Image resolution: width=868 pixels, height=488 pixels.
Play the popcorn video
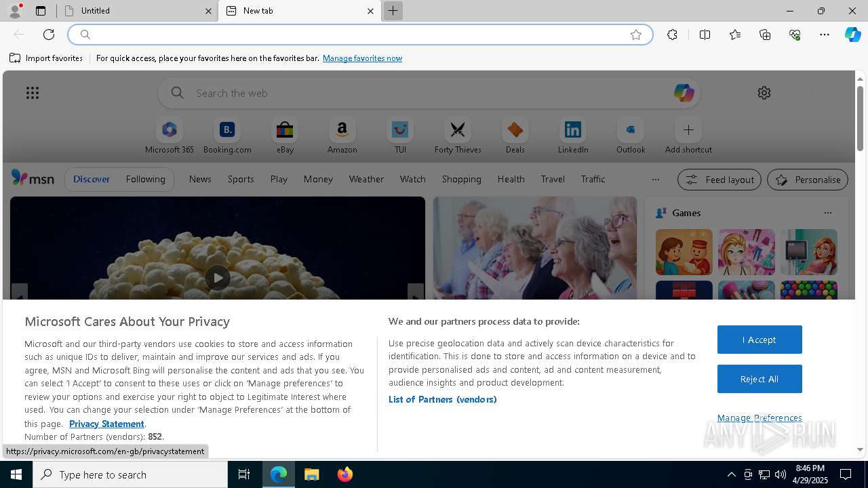pyautogui.click(x=217, y=278)
